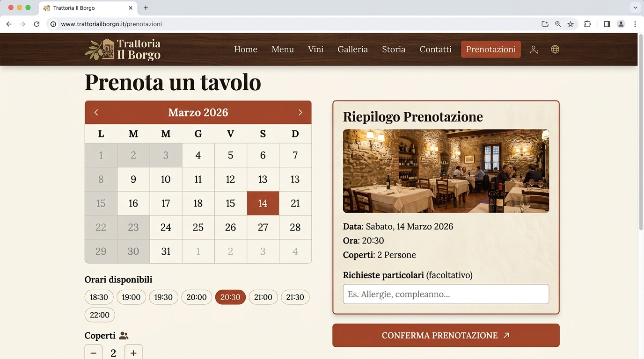Pick day 6 in the calendar

coord(263,155)
